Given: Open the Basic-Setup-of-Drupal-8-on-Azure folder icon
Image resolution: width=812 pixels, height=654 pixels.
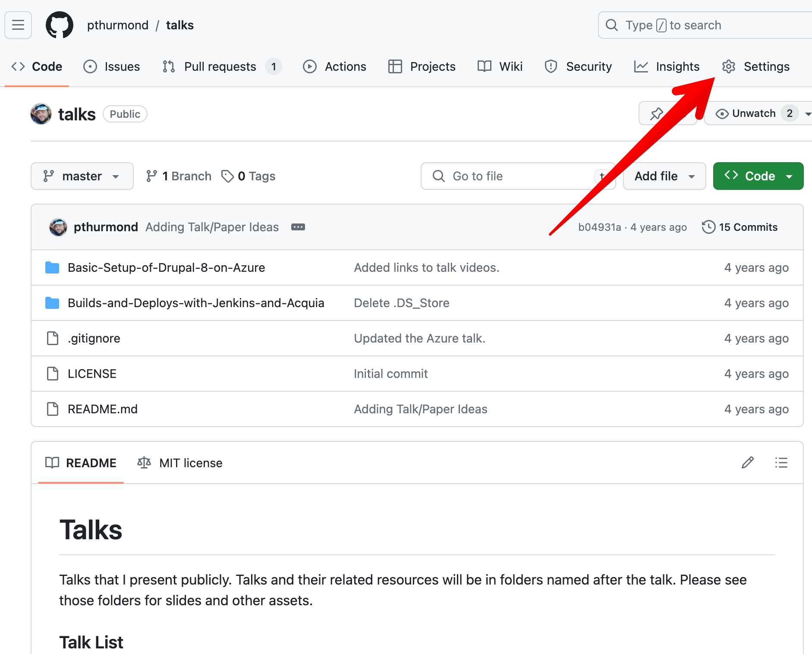Looking at the screenshot, I should click(x=52, y=267).
